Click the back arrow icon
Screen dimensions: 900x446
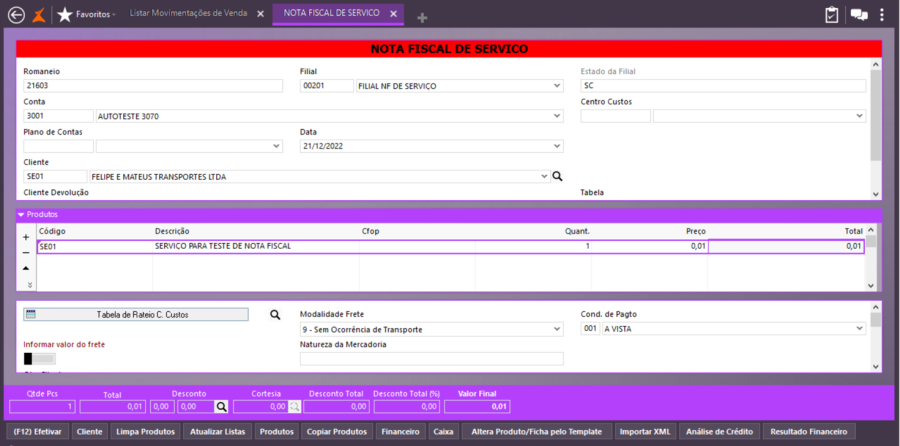tap(17, 14)
